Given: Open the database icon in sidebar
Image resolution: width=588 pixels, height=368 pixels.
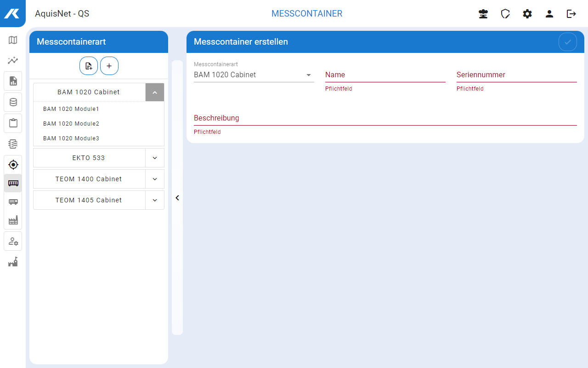Looking at the screenshot, I should [x=13, y=102].
